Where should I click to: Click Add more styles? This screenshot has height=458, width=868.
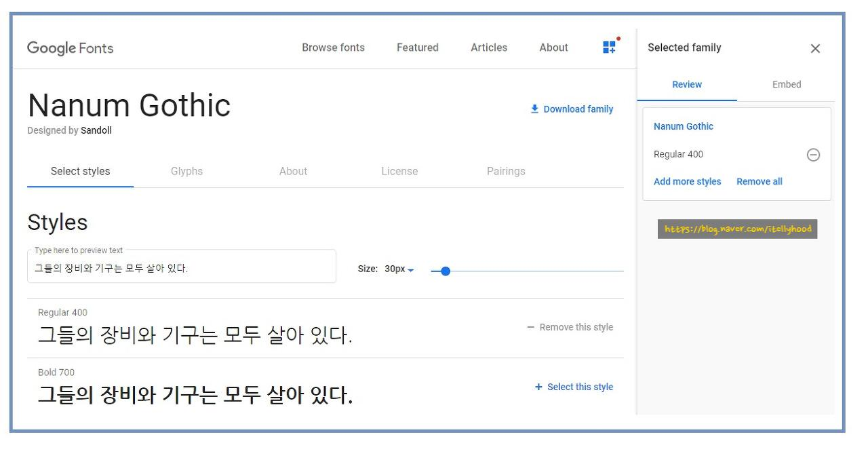[688, 181]
